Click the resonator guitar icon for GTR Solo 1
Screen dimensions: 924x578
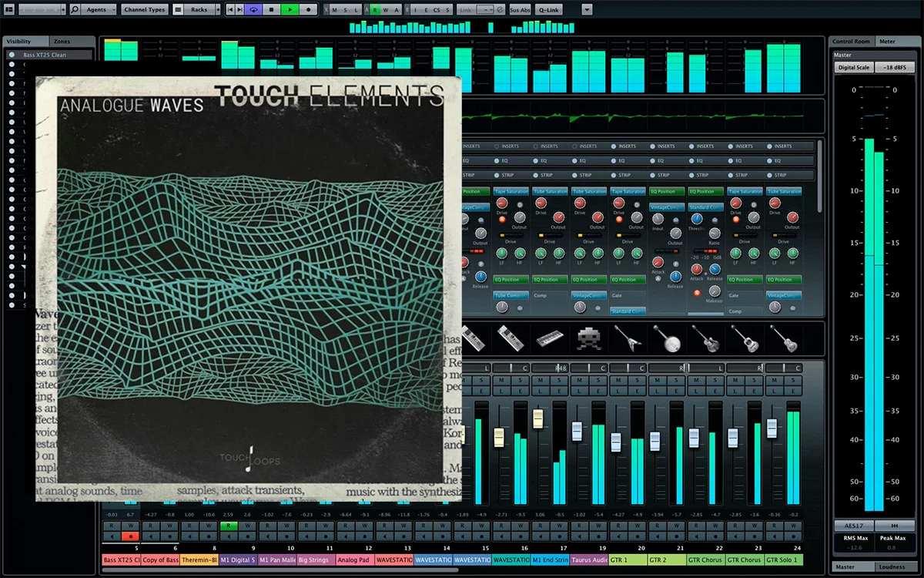pos(783,338)
